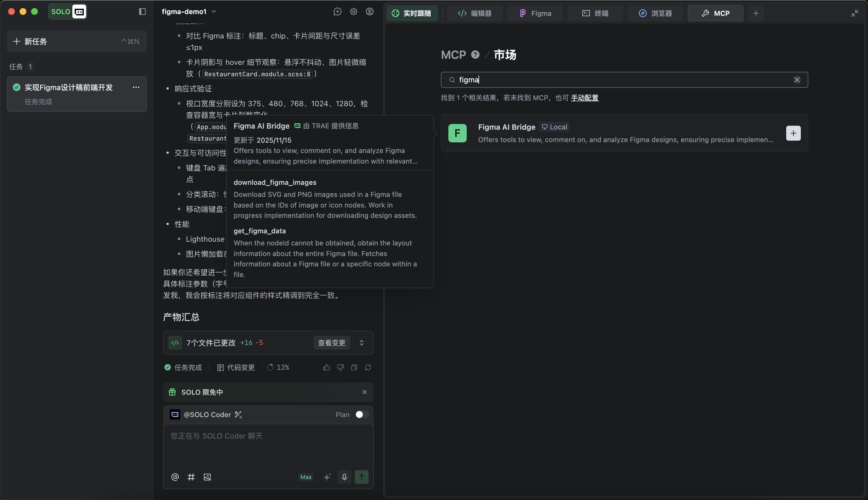Switch to the Figma tab
868x500 pixels.
(x=535, y=13)
